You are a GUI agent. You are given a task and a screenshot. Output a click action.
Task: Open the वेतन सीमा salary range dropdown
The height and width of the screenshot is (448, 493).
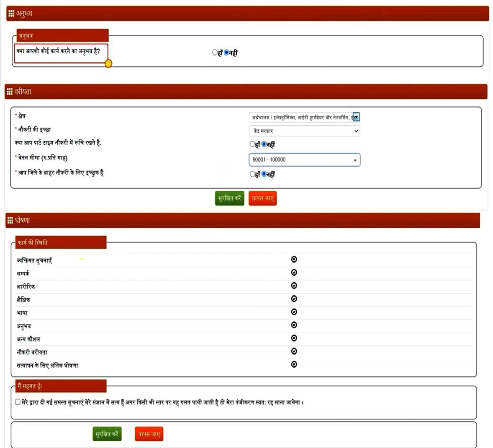point(304,160)
